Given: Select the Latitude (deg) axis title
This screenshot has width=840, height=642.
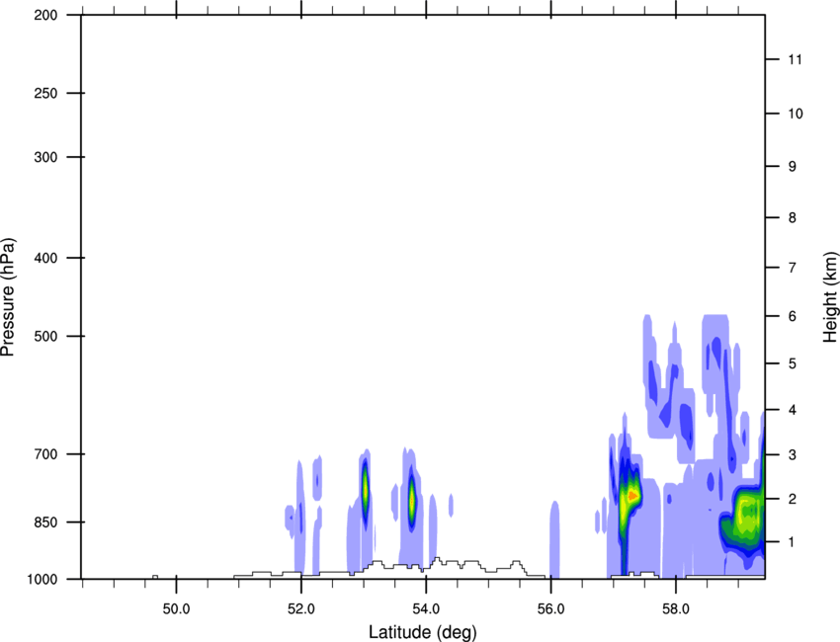Looking at the screenshot, I should (423, 632).
